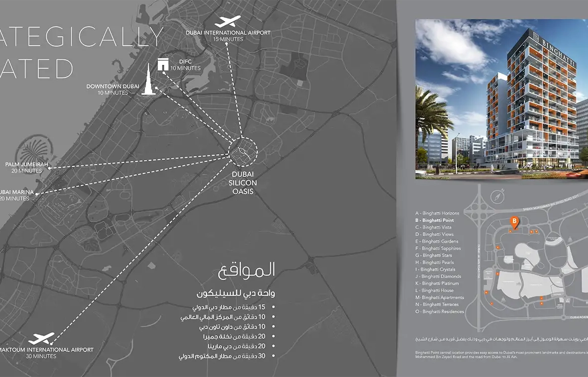Image resolution: width=588 pixels, height=377 pixels.
Task: Click the Dubai International Airport airplane icon
Action: click(227, 22)
